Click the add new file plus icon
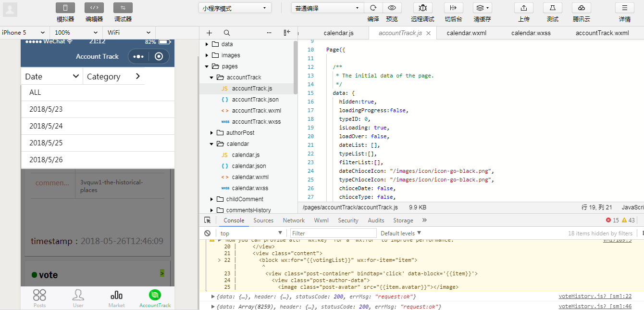The width and height of the screenshot is (644, 310). [x=209, y=33]
